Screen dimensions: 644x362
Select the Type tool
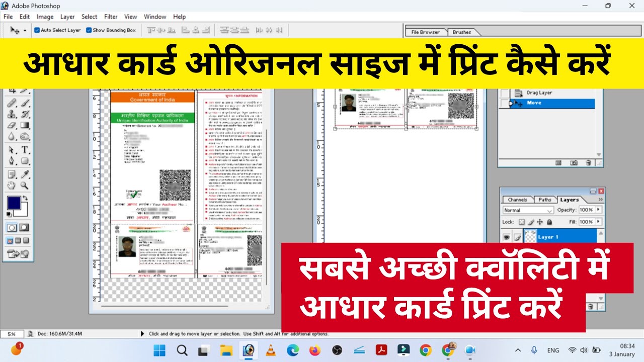(x=24, y=149)
